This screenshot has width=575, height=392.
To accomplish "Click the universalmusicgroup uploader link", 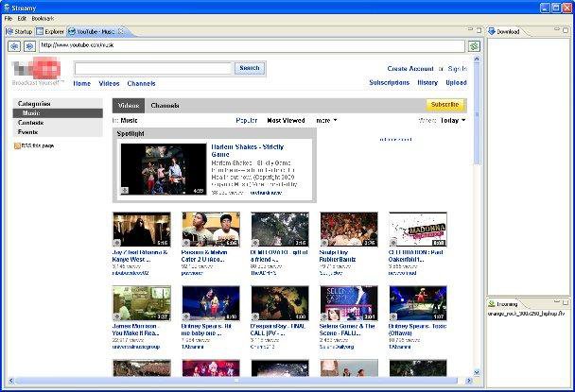I will 135,347.
